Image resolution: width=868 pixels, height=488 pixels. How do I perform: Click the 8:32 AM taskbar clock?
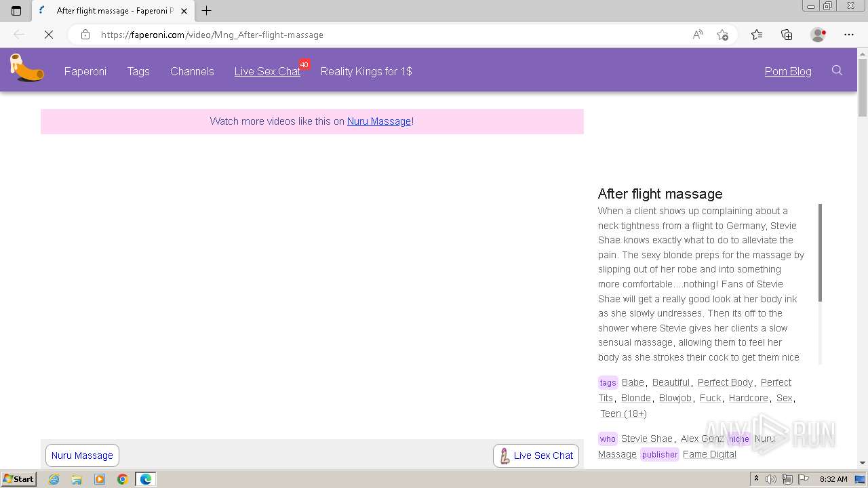tap(833, 479)
